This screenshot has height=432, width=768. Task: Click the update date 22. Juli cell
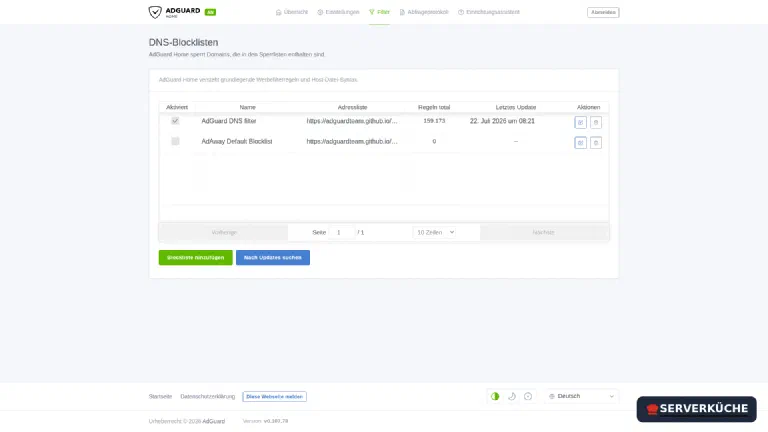coord(502,120)
